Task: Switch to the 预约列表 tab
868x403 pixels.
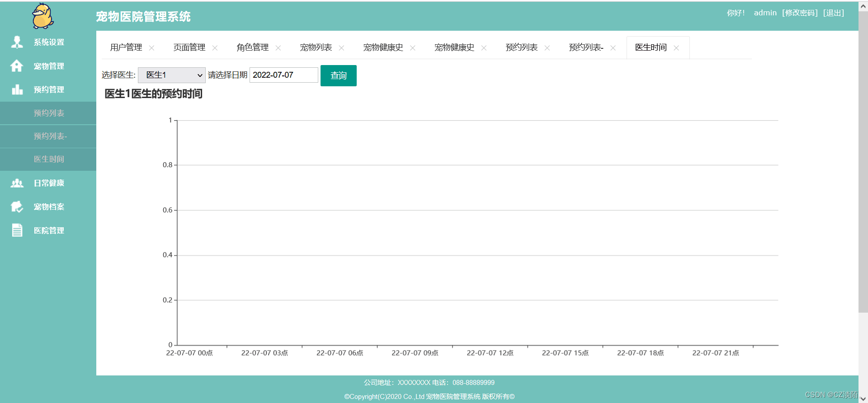Action: click(522, 47)
